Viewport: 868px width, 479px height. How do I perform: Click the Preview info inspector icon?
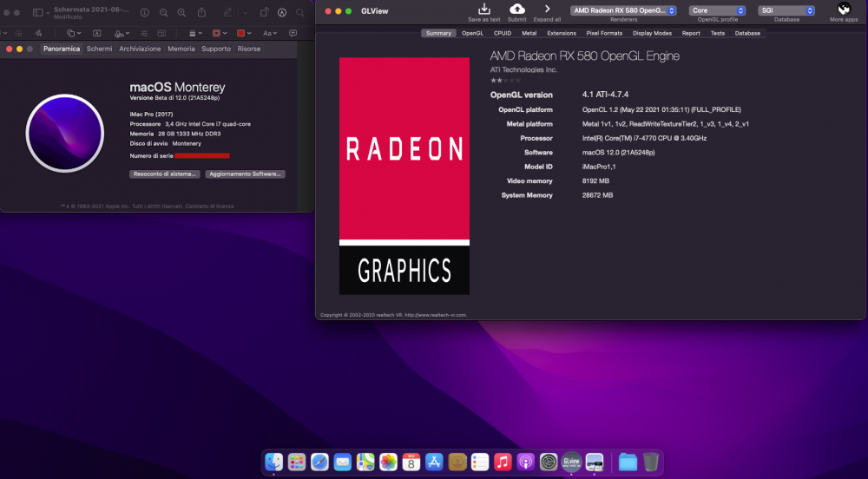pos(144,12)
